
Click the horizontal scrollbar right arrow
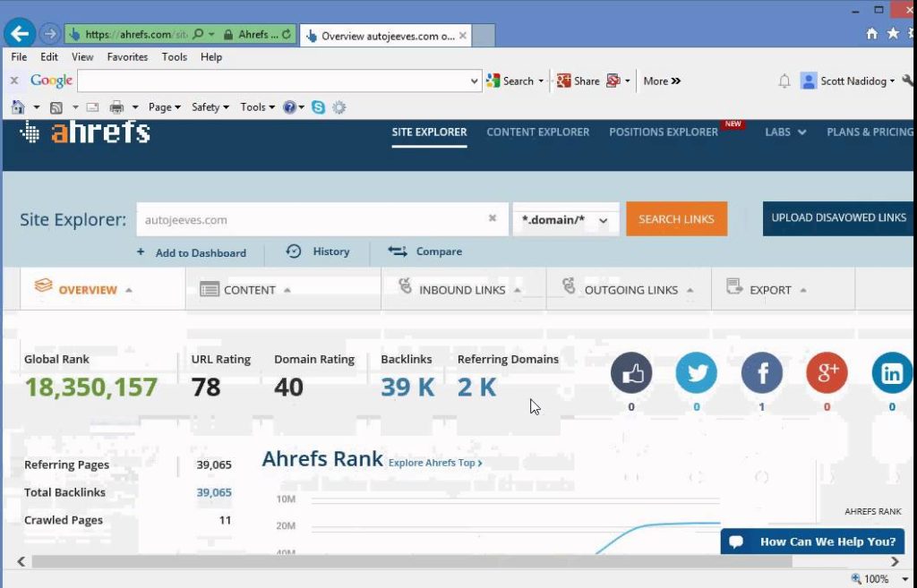point(895,562)
